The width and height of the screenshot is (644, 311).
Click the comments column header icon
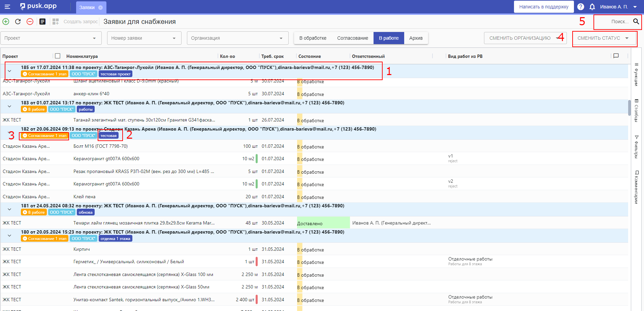click(x=616, y=56)
